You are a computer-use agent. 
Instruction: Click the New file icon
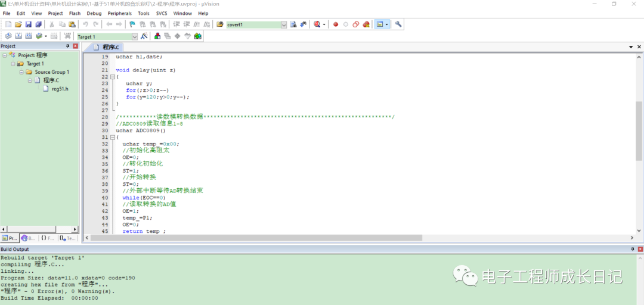[x=8, y=24]
